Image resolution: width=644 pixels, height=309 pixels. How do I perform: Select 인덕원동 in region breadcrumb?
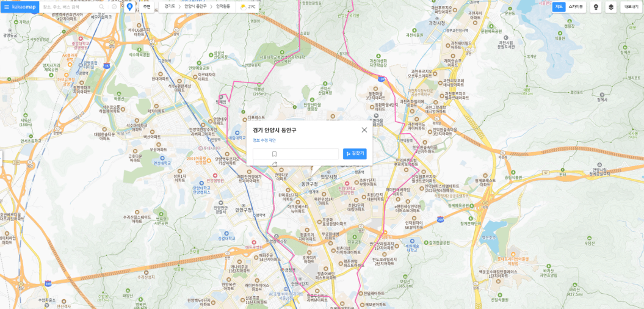pos(223,7)
